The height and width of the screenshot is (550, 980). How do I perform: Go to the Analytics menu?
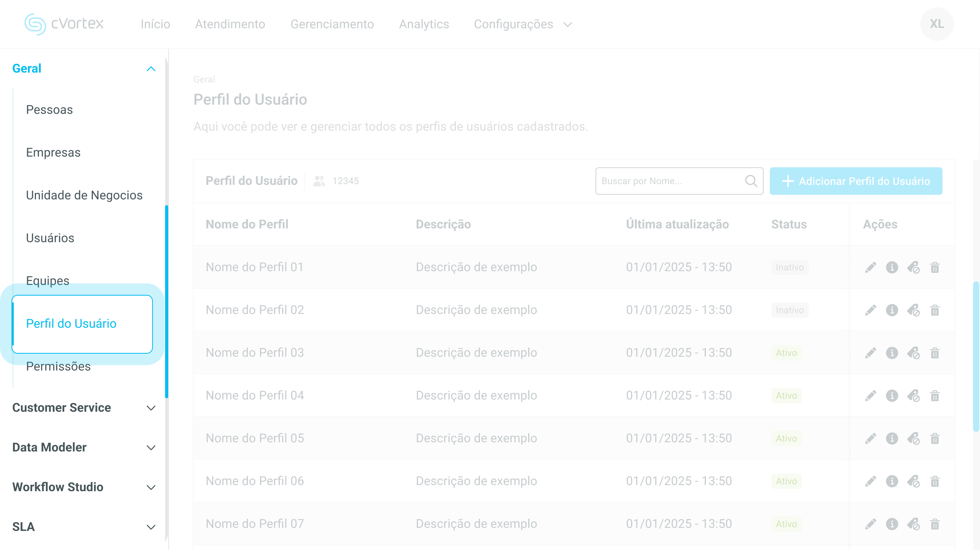pyautogui.click(x=424, y=24)
